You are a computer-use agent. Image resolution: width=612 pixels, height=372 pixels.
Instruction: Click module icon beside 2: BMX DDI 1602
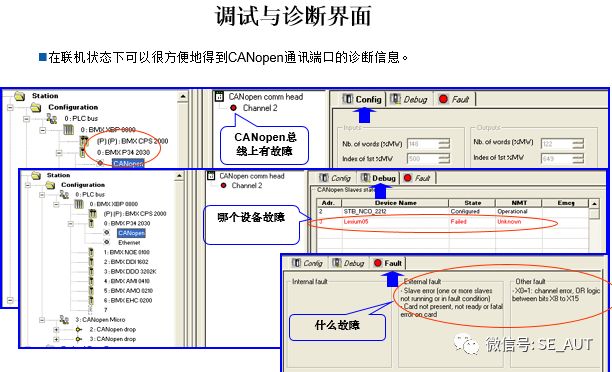91,262
